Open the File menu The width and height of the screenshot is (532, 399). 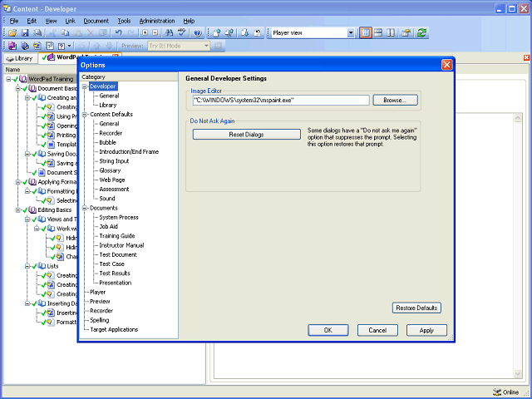coord(14,21)
